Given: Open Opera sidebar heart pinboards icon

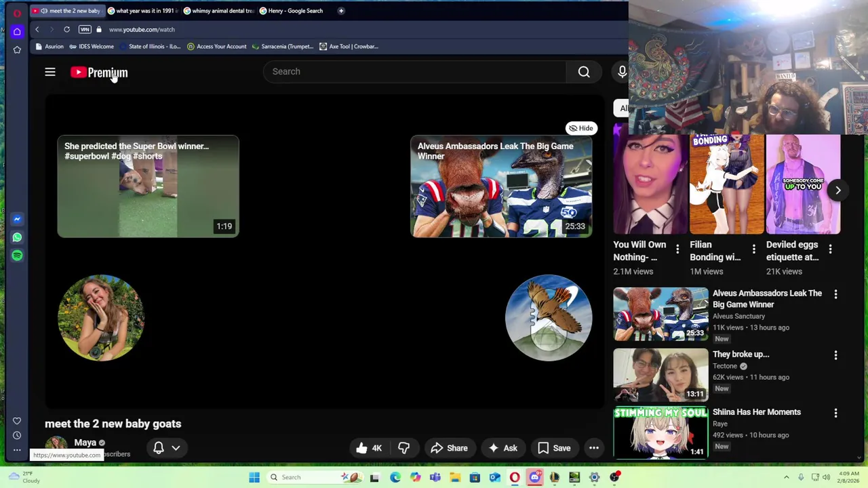Looking at the screenshot, I should pyautogui.click(x=17, y=421).
